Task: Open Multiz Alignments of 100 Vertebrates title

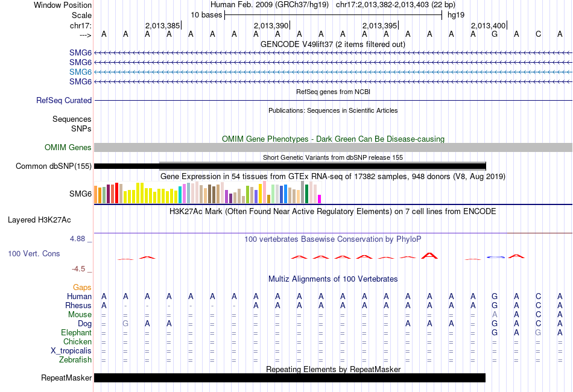Action: click(x=333, y=279)
